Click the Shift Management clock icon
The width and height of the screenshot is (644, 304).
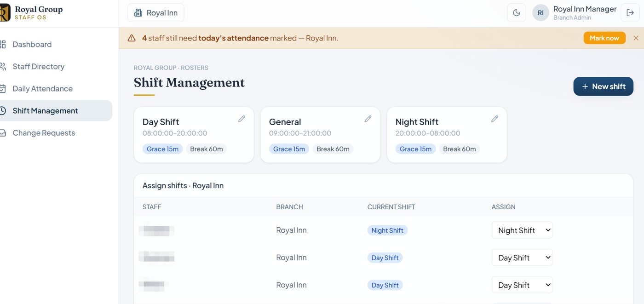tap(3, 111)
